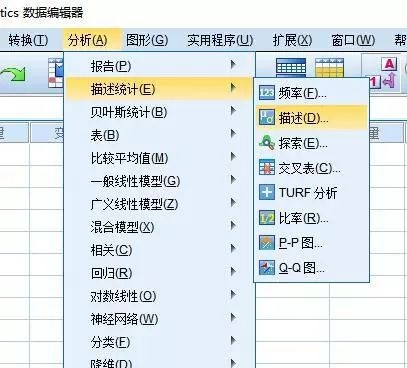Screen dimensions: 407x368
Task: Click arrow beside 神经网络(W)
Action: (233, 318)
